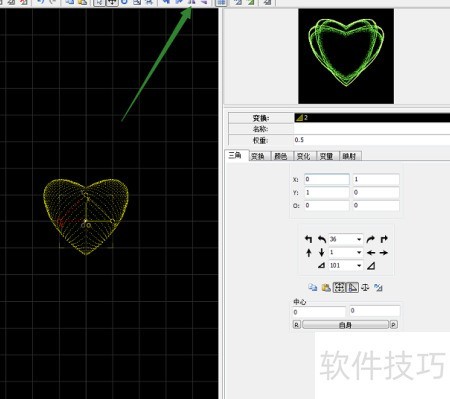Click the green heart preview thumbnail
The width and height of the screenshot is (450, 399).
tap(346, 56)
